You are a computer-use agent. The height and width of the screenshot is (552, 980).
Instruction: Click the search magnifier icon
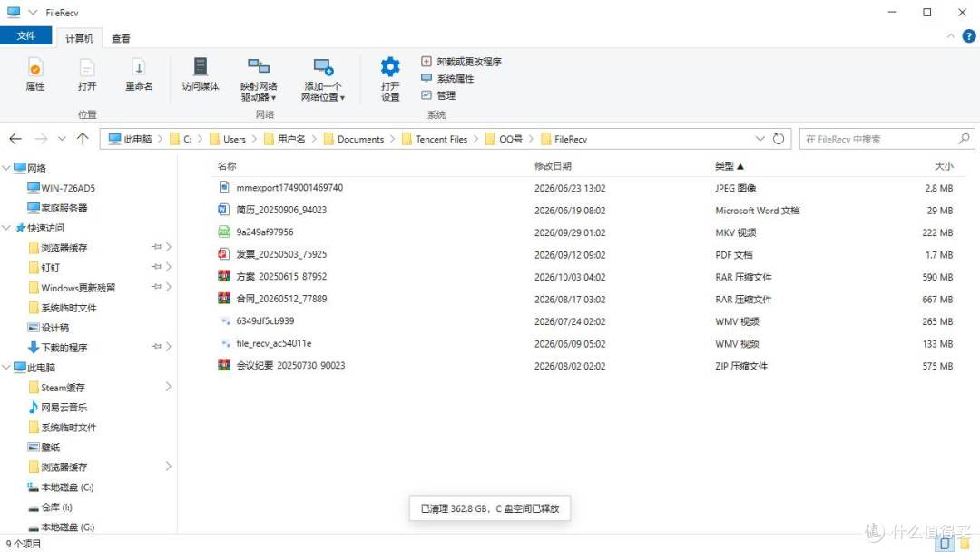(964, 138)
